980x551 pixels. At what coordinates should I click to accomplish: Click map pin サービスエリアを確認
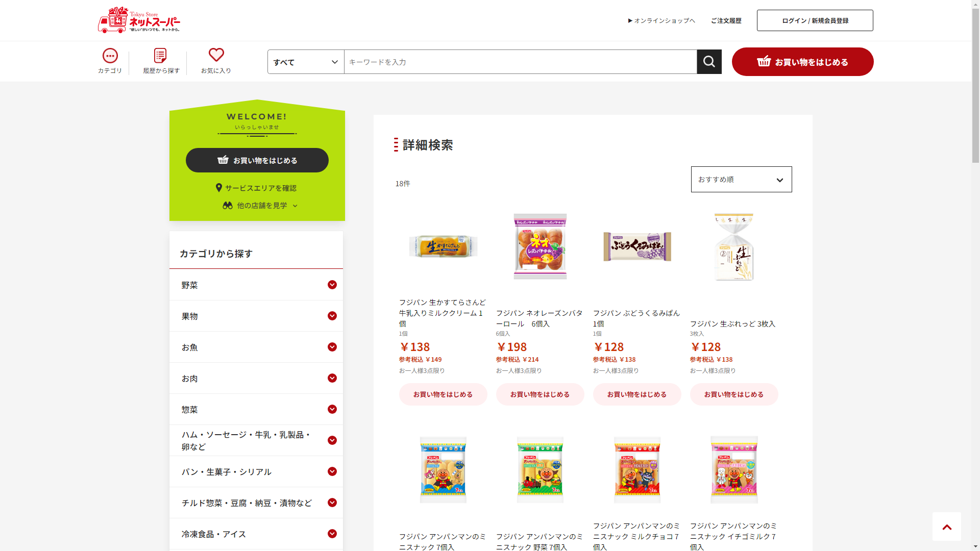[x=256, y=188]
